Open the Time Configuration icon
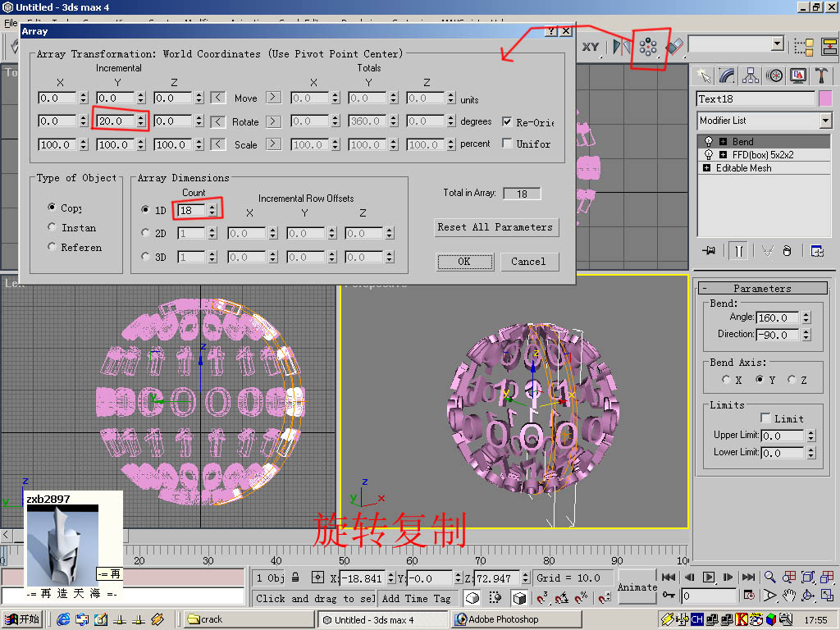This screenshot has height=630, width=840. [x=749, y=596]
